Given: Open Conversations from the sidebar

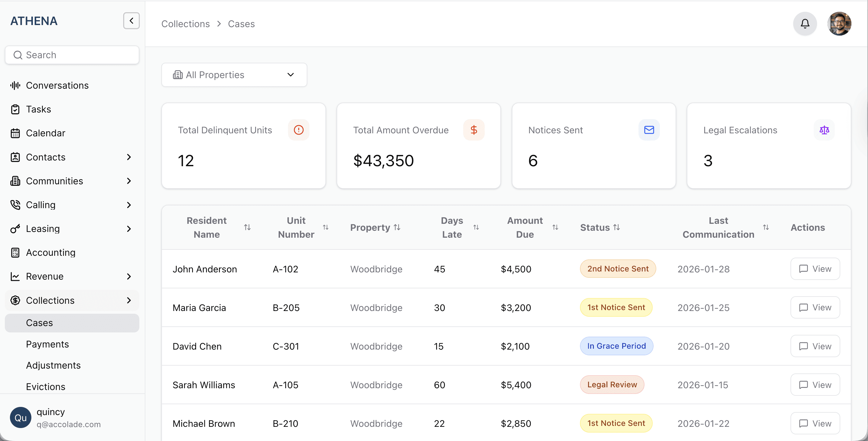Looking at the screenshot, I should (x=57, y=85).
